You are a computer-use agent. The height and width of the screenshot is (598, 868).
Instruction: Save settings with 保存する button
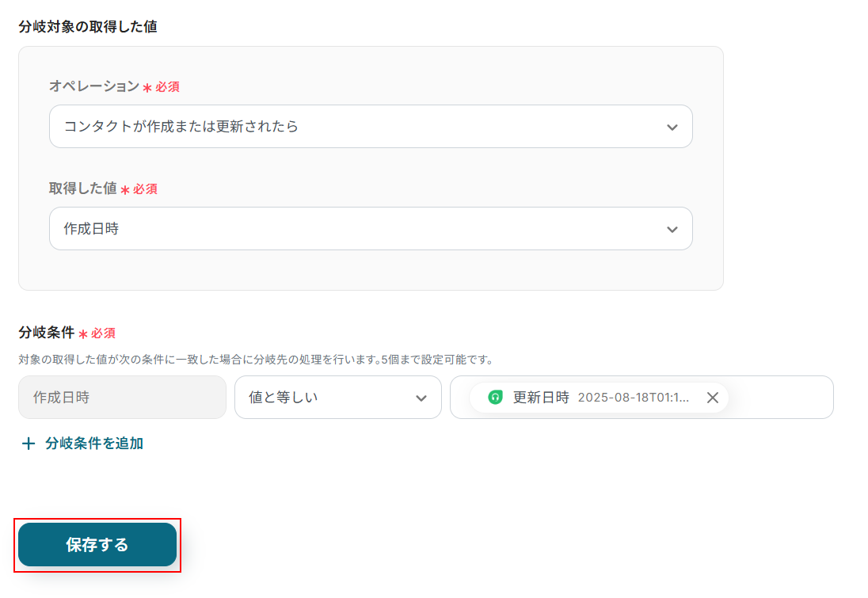point(97,545)
